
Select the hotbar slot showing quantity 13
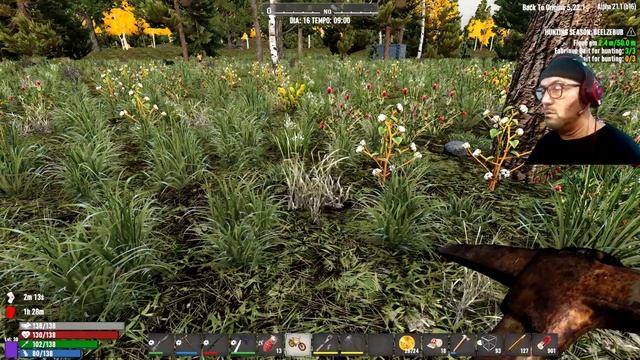tap(270, 344)
